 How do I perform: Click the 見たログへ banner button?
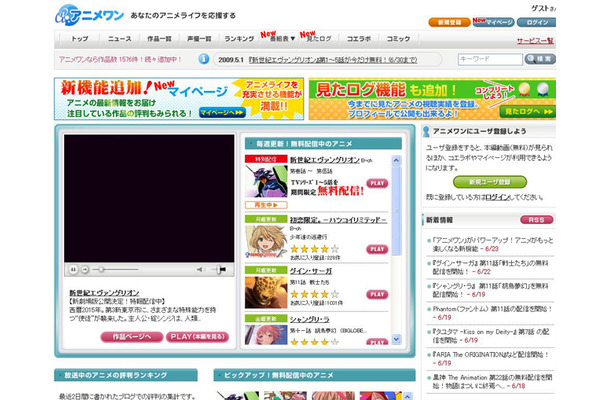coord(528,112)
